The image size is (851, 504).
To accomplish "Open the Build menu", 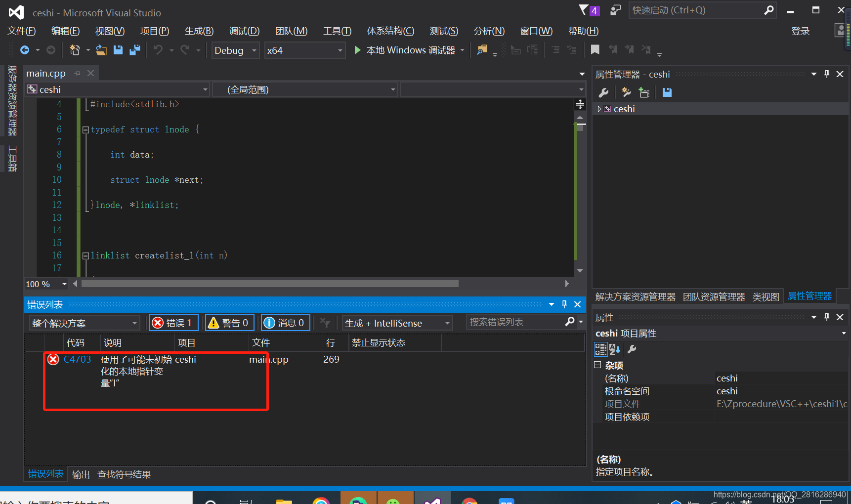I will (199, 31).
